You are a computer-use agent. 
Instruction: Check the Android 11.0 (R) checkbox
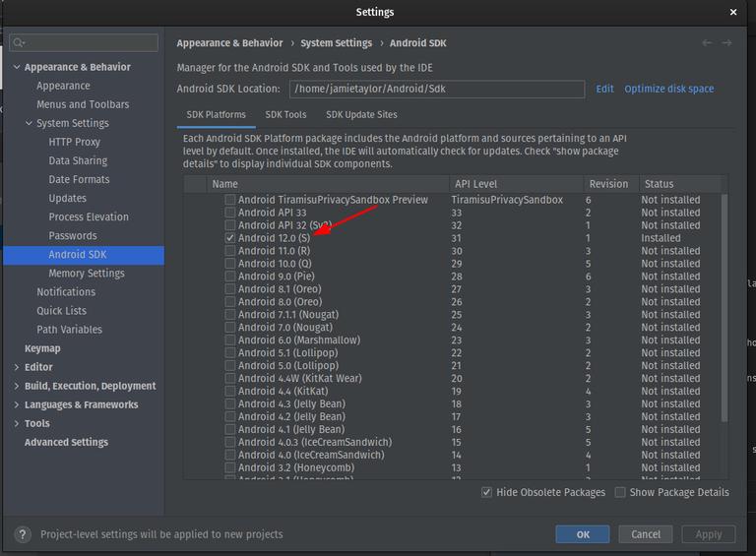(x=230, y=251)
